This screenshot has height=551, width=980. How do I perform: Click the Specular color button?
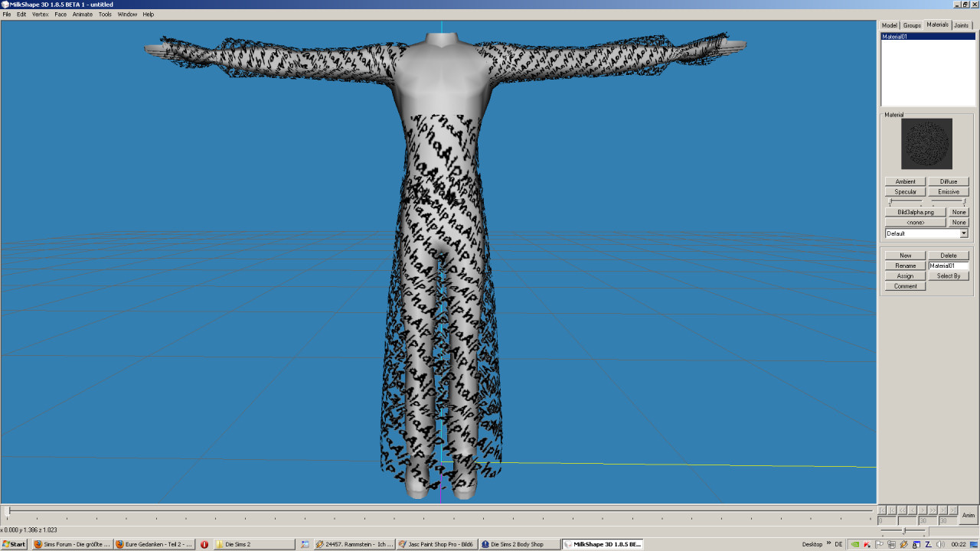point(906,191)
